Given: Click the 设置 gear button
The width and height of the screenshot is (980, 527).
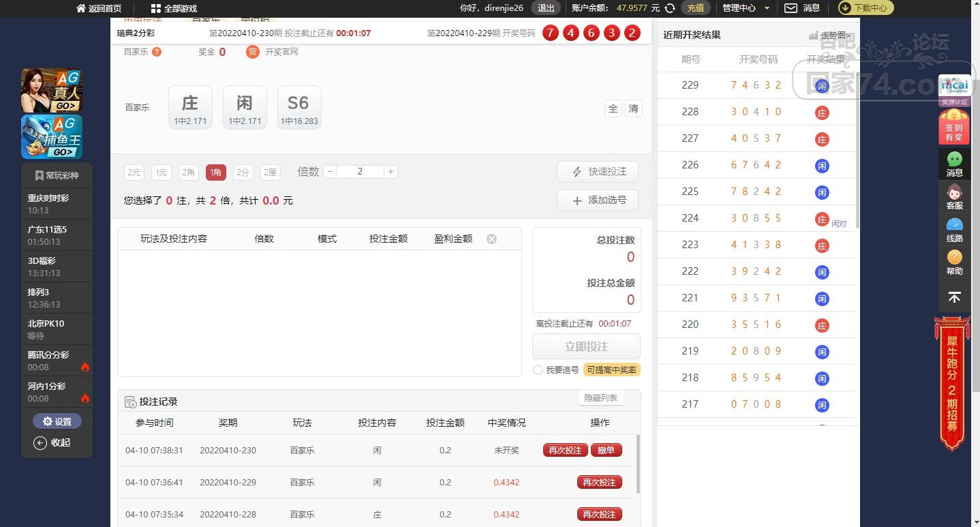Looking at the screenshot, I should [x=57, y=421].
